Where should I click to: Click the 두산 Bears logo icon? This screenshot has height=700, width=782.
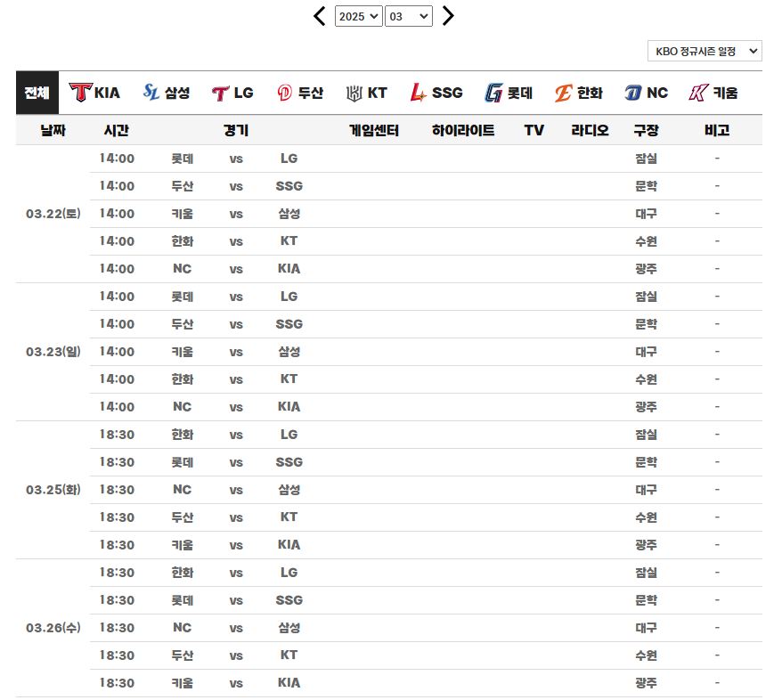pyautogui.click(x=284, y=93)
